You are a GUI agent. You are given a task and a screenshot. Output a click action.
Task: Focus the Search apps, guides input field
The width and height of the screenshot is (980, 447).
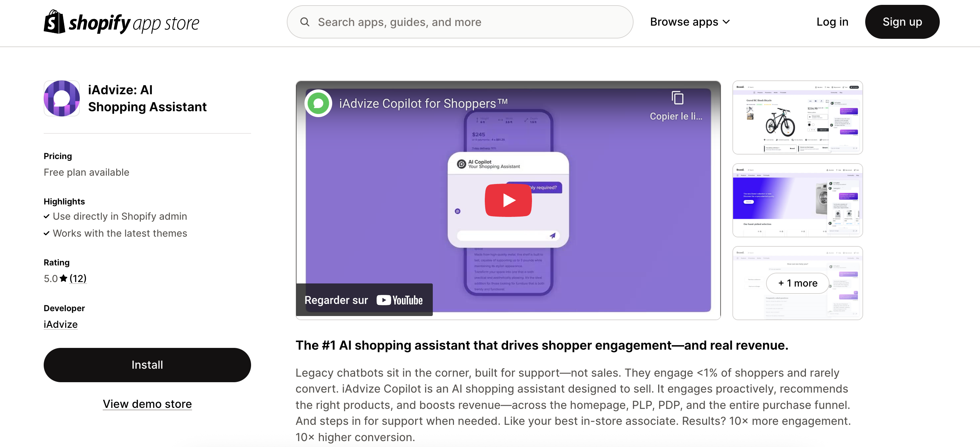pos(459,22)
